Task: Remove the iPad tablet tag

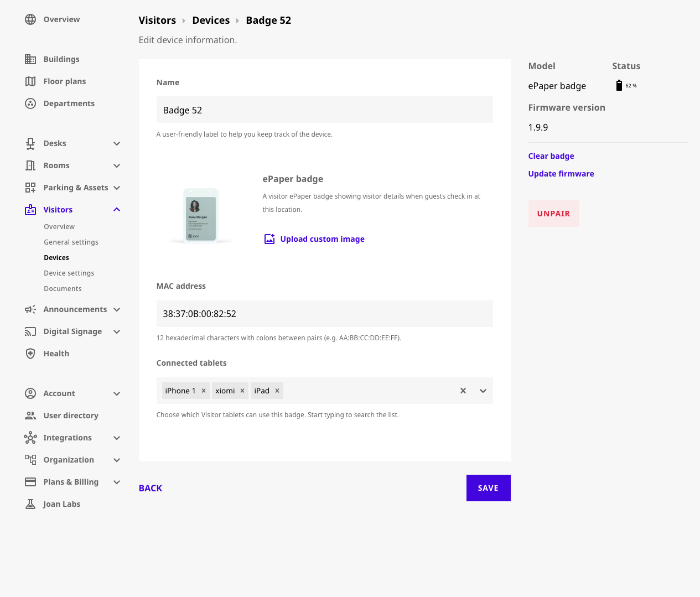Action: (277, 391)
